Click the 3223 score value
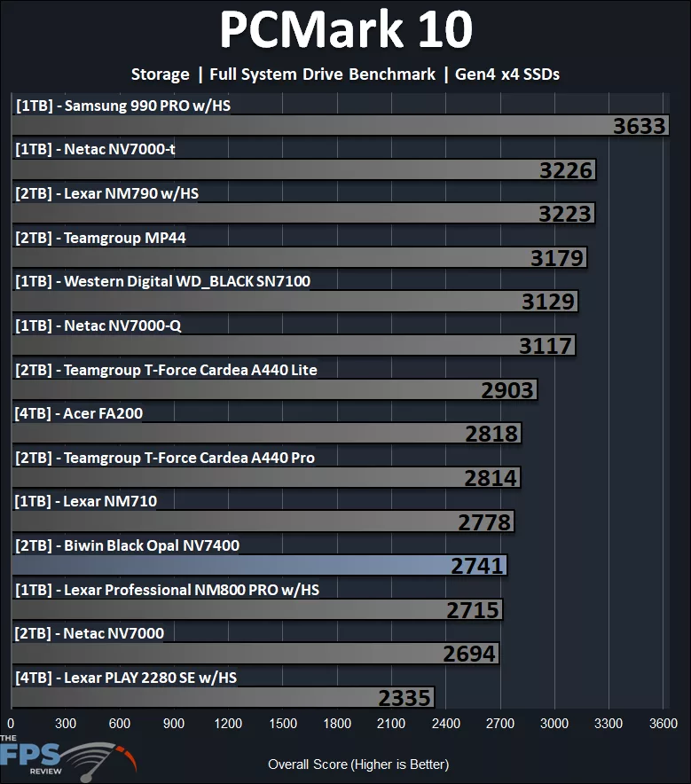The height and width of the screenshot is (784, 691). [565, 214]
